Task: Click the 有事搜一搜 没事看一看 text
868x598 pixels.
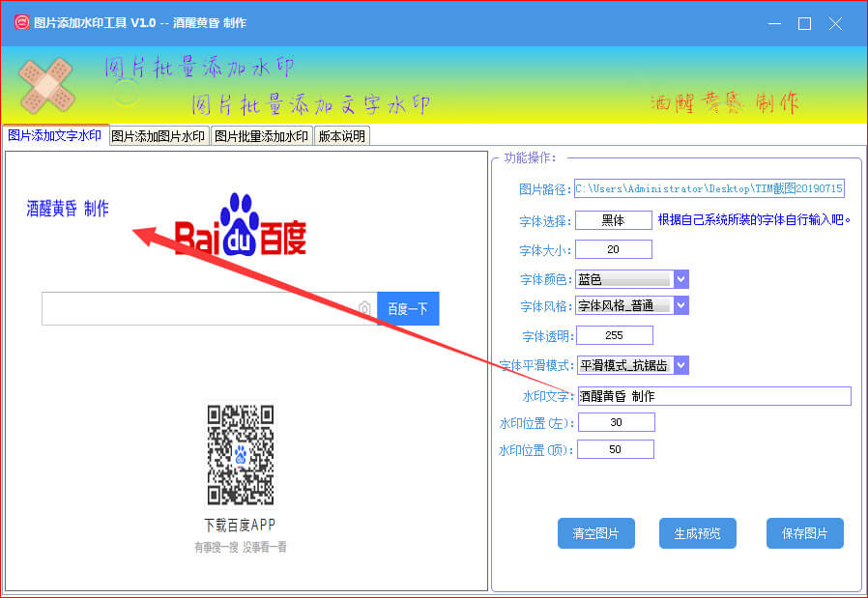Action: point(241,547)
